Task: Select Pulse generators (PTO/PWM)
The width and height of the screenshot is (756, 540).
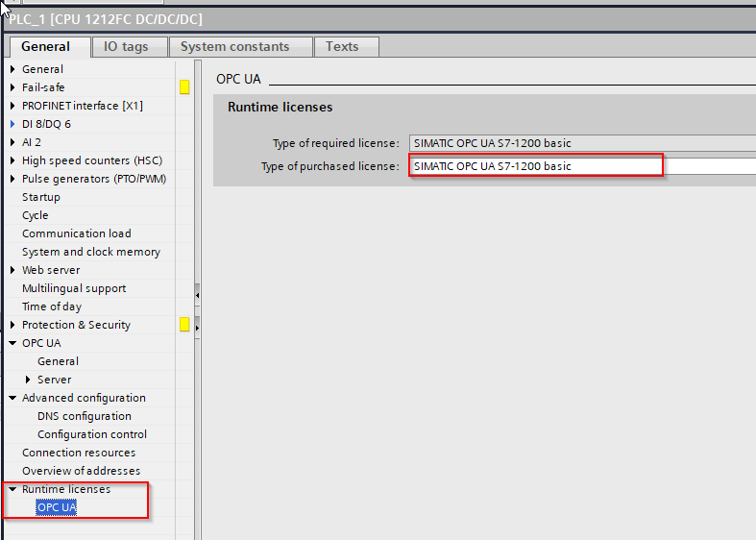Action: point(94,180)
